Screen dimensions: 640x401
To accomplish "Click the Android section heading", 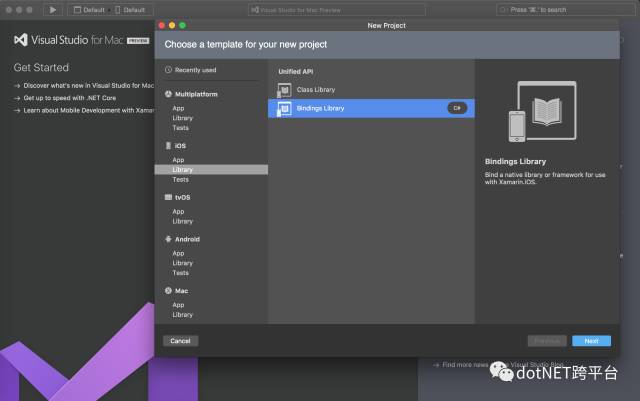I will [x=187, y=239].
